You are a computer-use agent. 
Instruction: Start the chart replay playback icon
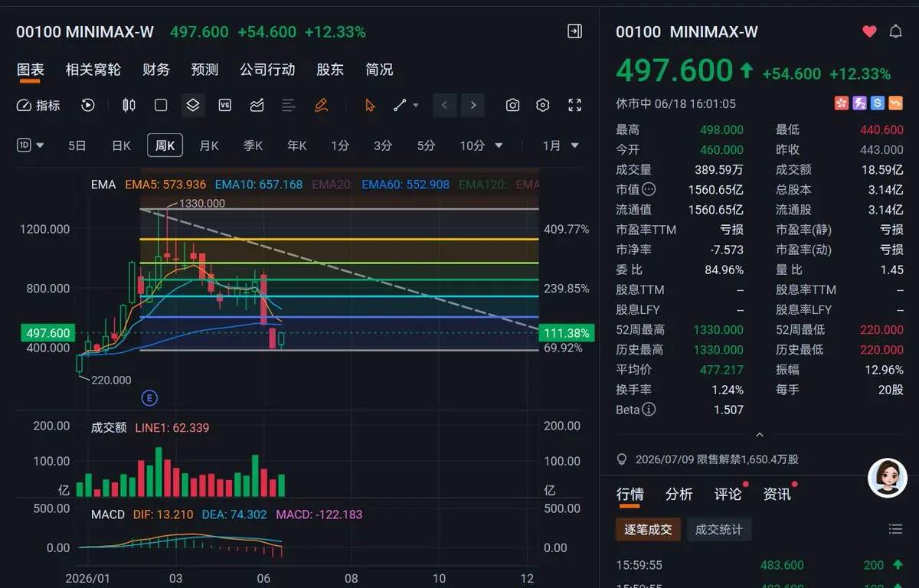(88, 106)
